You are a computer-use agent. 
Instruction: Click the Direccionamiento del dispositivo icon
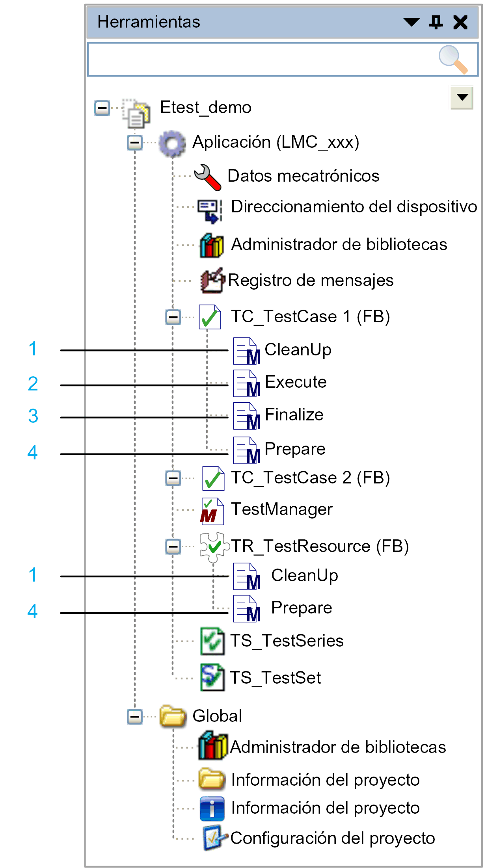coord(210,211)
